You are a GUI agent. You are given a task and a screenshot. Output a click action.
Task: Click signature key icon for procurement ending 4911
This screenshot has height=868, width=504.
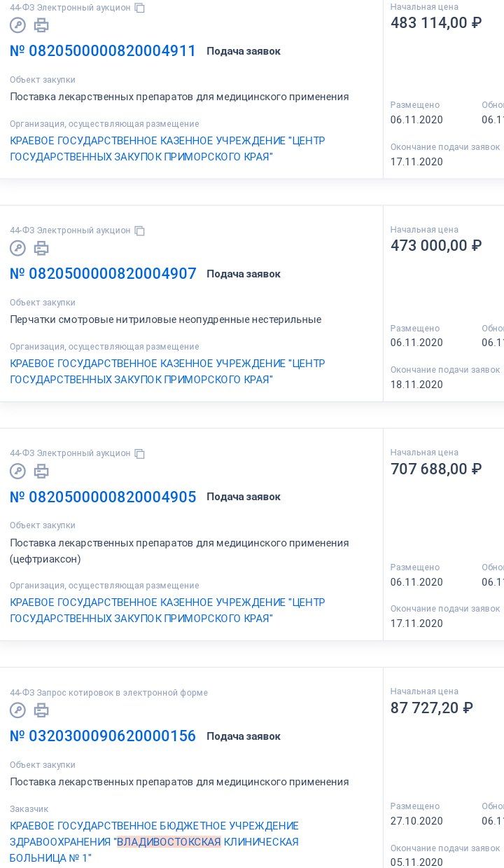click(17, 25)
